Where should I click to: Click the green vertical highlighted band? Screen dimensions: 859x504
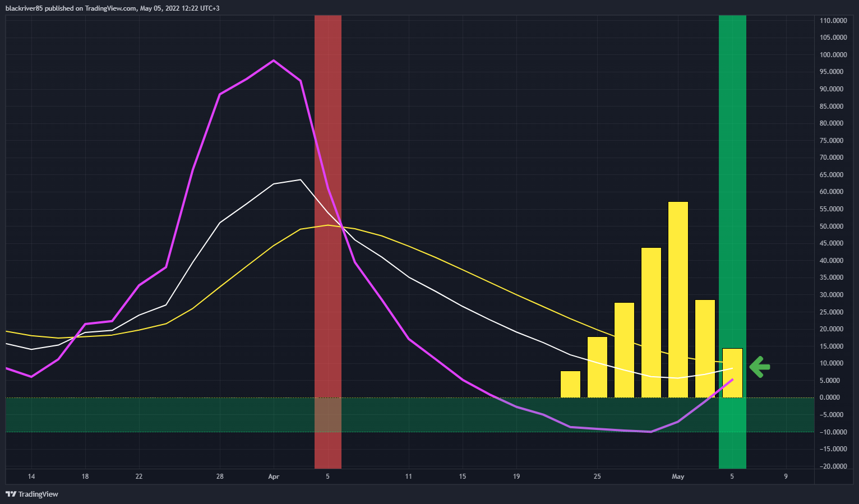(x=732, y=242)
